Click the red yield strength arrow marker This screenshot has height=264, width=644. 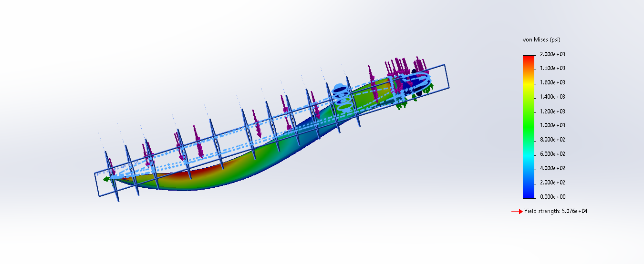coord(517,211)
